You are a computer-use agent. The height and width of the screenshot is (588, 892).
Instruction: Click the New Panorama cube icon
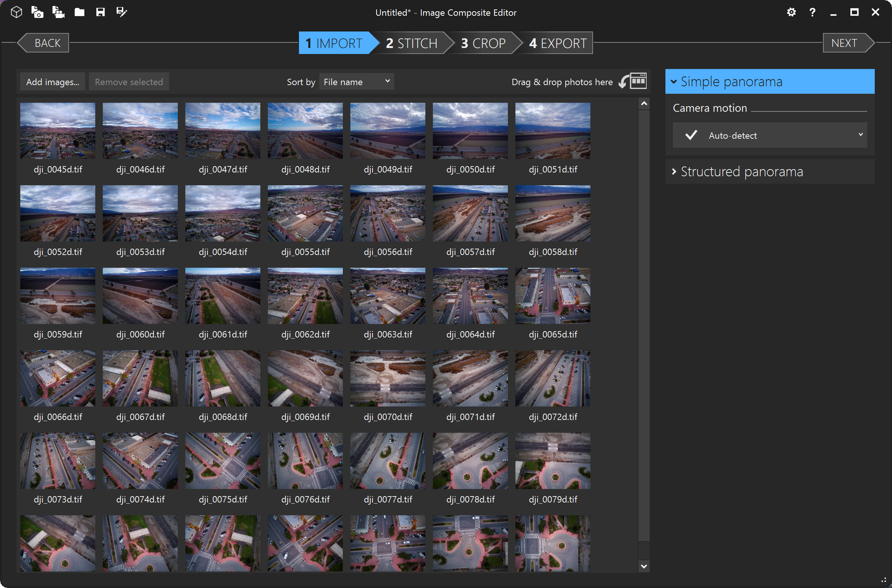click(17, 12)
